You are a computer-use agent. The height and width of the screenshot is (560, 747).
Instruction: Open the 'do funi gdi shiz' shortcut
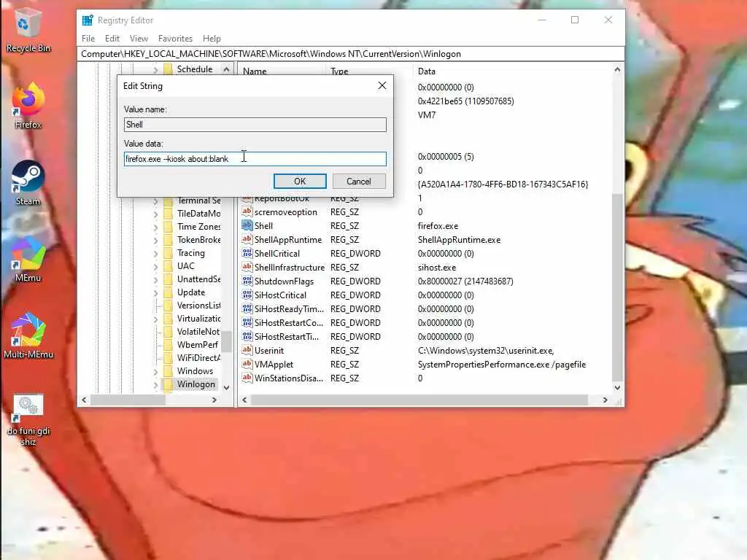tap(28, 420)
